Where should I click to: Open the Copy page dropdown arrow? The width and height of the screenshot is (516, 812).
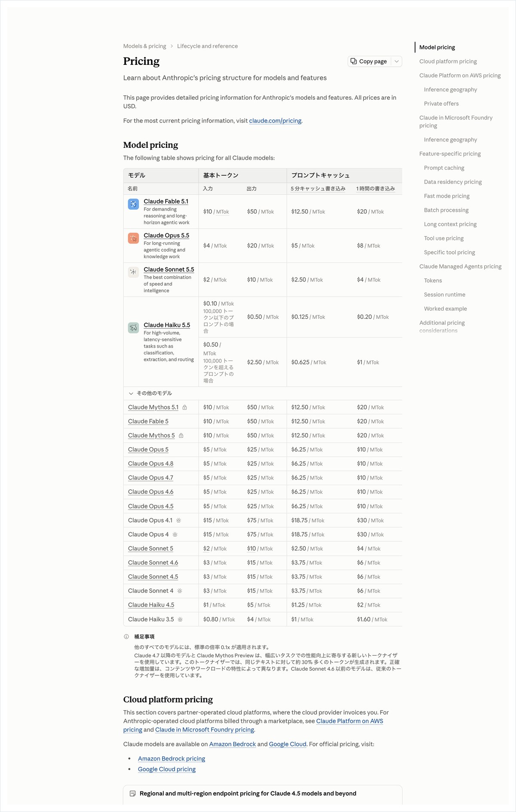(396, 61)
